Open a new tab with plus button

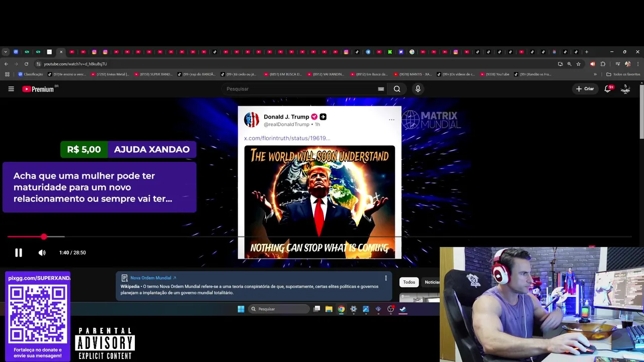586,52
